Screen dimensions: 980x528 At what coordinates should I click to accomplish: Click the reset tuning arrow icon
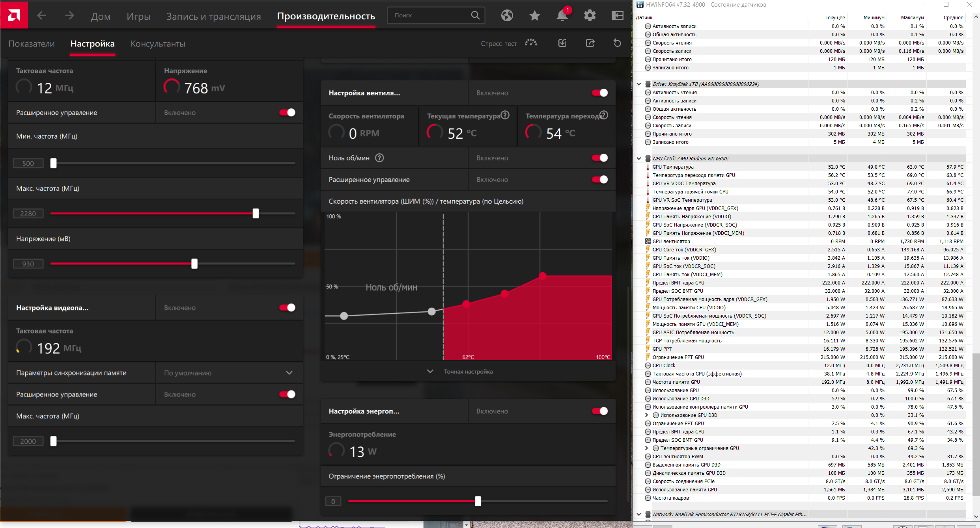tap(617, 43)
